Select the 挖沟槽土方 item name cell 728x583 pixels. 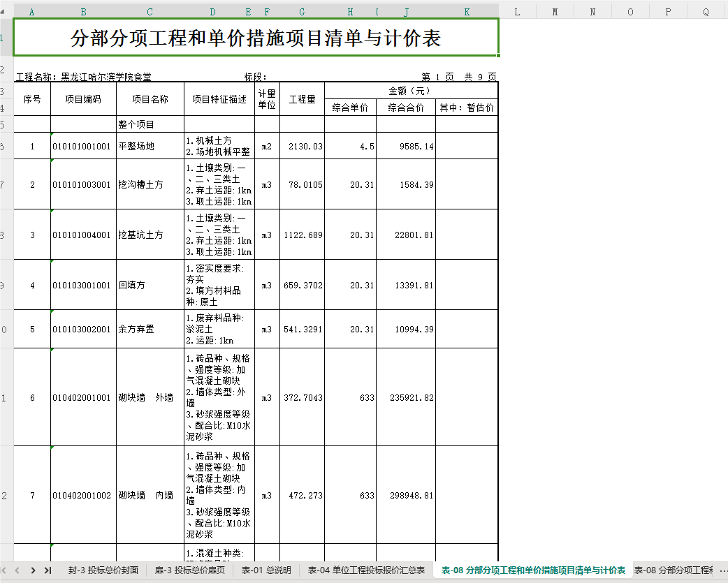click(x=150, y=184)
